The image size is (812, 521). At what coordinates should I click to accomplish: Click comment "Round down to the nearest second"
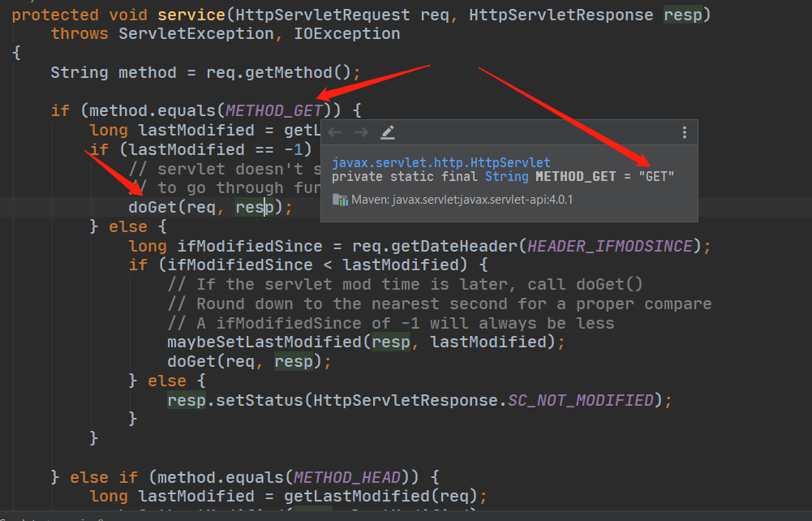pos(440,304)
